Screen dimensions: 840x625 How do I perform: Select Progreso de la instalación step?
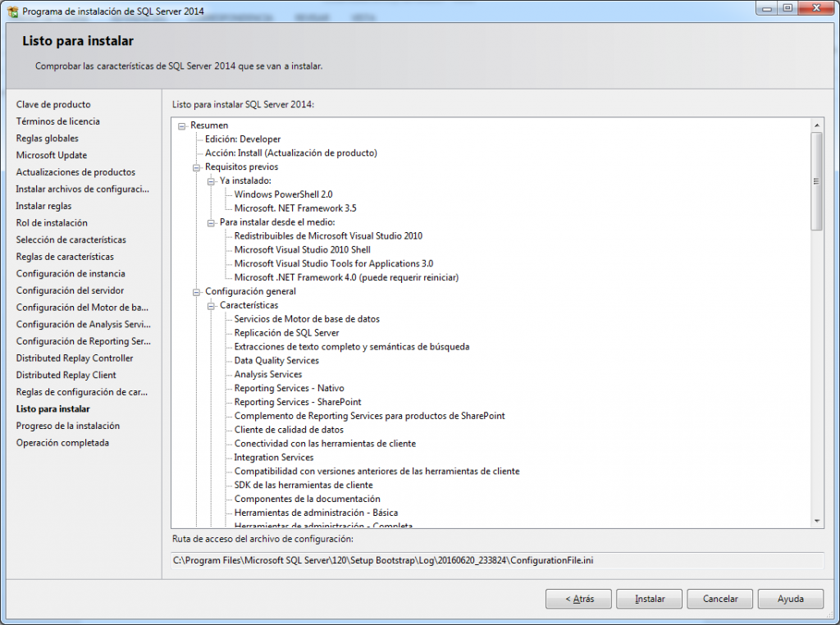click(x=68, y=427)
